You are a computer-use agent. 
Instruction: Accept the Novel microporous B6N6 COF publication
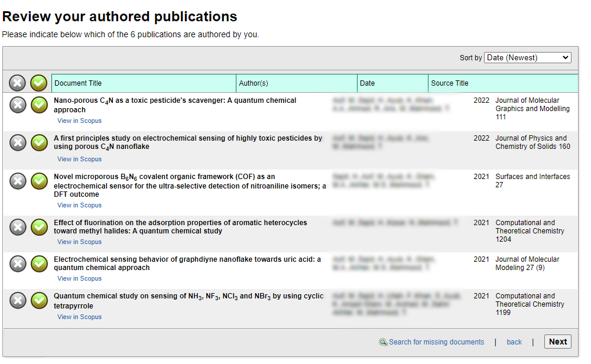point(39,181)
